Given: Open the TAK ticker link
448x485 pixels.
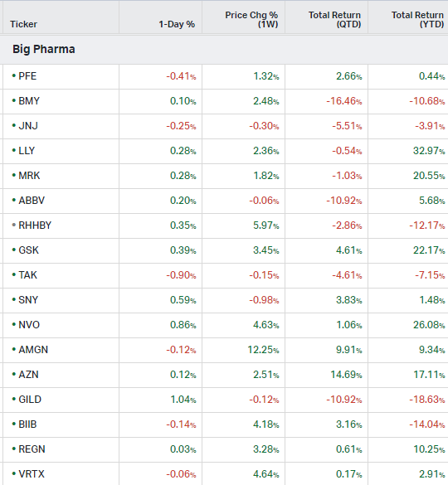Looking at the screenshot, I should (x=28, y=275).
